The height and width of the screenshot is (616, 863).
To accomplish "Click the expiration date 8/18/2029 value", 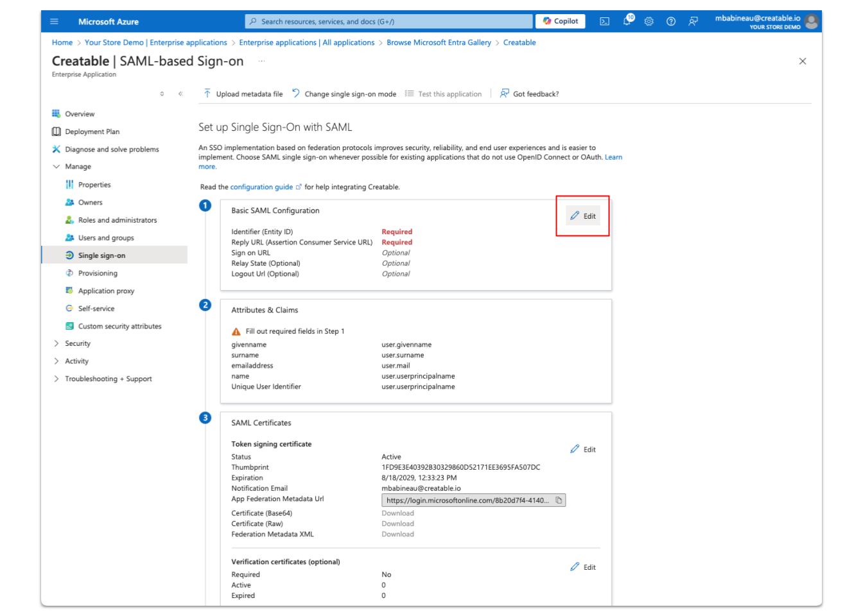I will [419, 478].
